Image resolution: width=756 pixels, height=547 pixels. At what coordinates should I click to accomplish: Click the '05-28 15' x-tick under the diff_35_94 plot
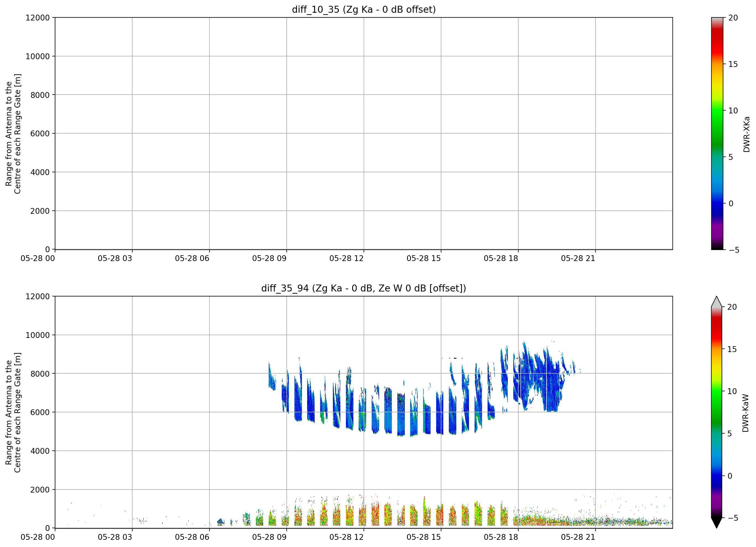pos(424,537)
